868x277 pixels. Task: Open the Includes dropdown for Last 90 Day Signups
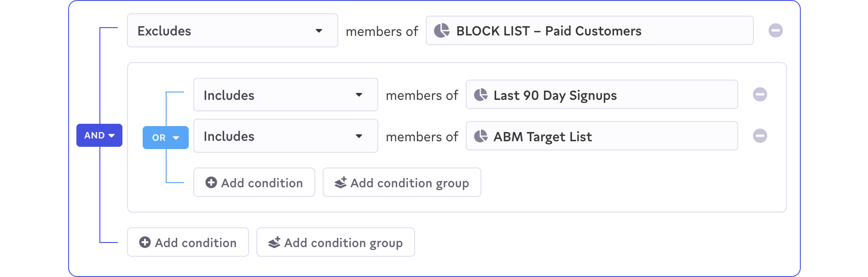pyautogui.click(x=285, y=95)
